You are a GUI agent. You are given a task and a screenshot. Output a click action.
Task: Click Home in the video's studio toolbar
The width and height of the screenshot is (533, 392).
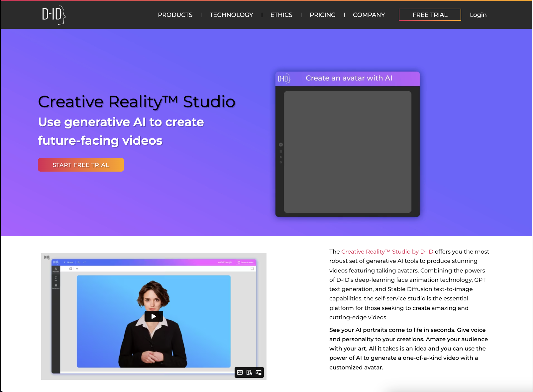69,262
